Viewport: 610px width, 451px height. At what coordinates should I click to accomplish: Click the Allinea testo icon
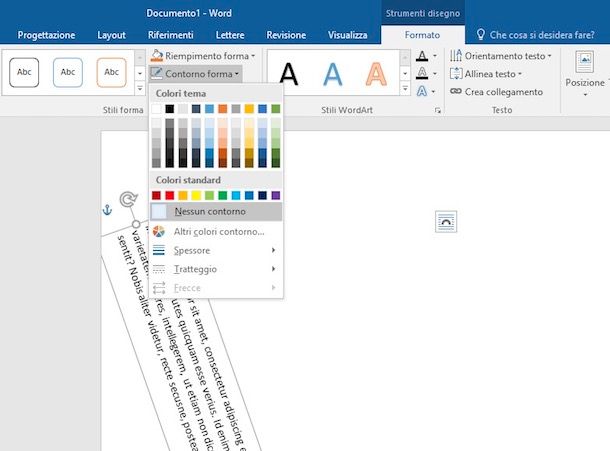pyautogui.click(x=456, y=74)
